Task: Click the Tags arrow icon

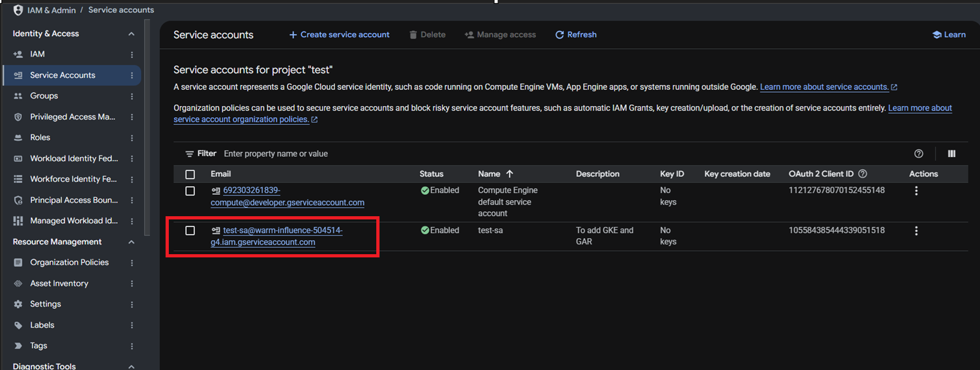Action: tap(18, 346)
